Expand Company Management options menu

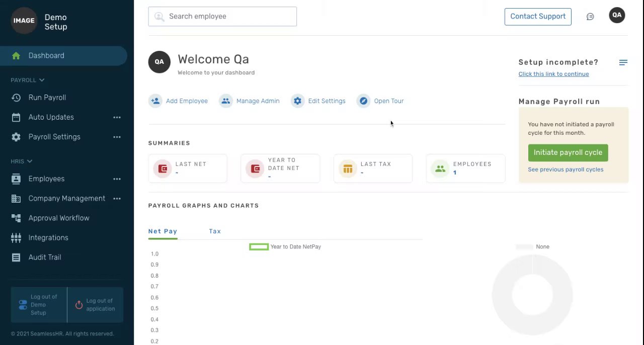pyautogui.click(x=117, y=199)
